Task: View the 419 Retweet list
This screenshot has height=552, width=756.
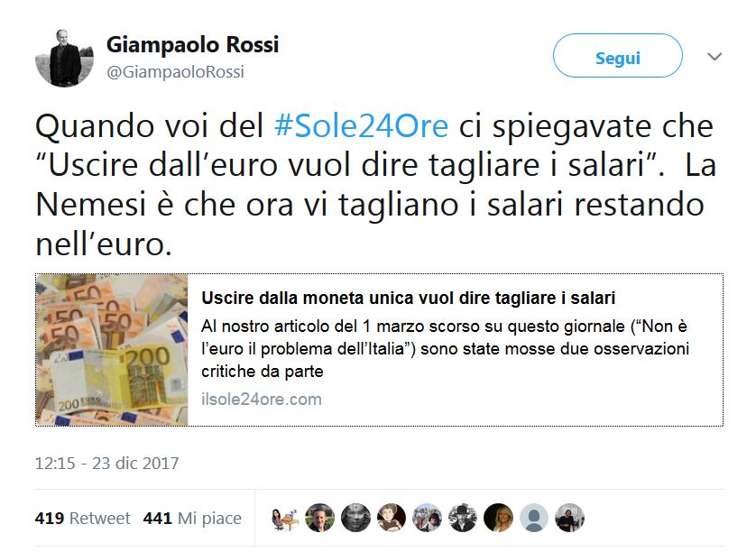Action: (x=82, y=518)
